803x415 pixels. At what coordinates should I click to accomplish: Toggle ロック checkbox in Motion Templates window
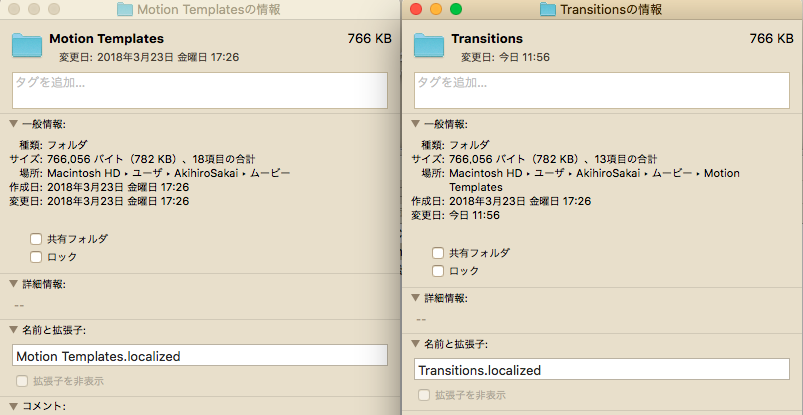36,257
